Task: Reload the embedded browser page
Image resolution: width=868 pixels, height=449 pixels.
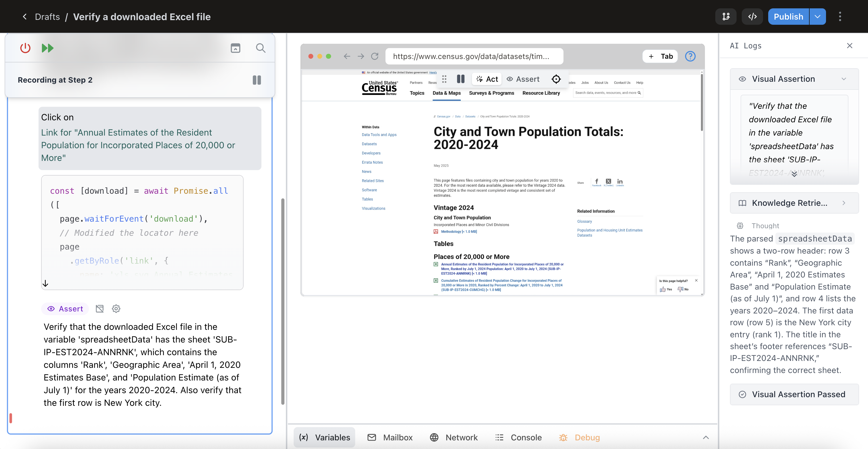Action: pos(375,56)
